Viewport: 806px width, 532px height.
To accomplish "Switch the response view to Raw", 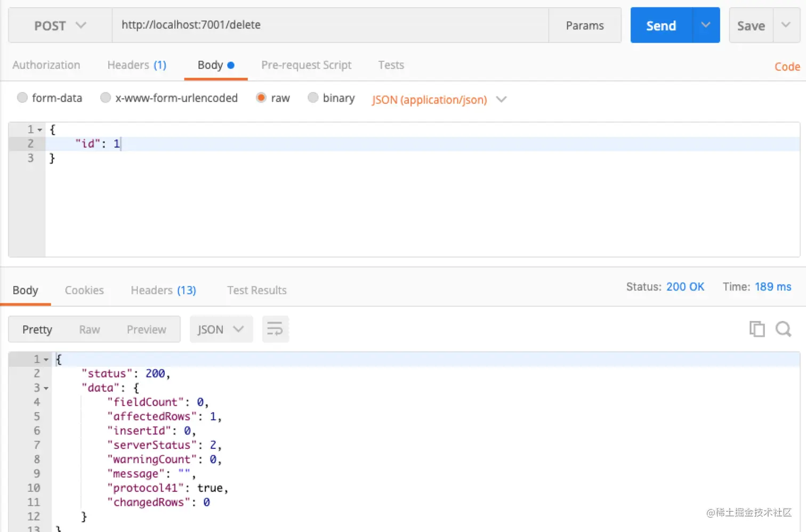I will coord(90,329).
